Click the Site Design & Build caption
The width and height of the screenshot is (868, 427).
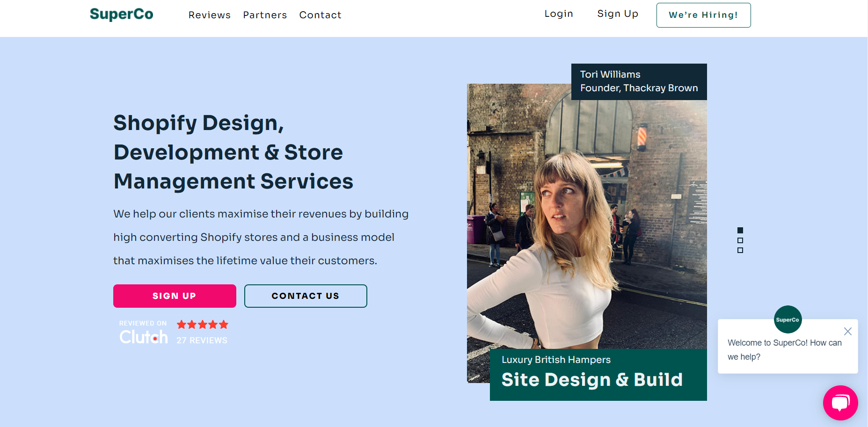point(592,380)
